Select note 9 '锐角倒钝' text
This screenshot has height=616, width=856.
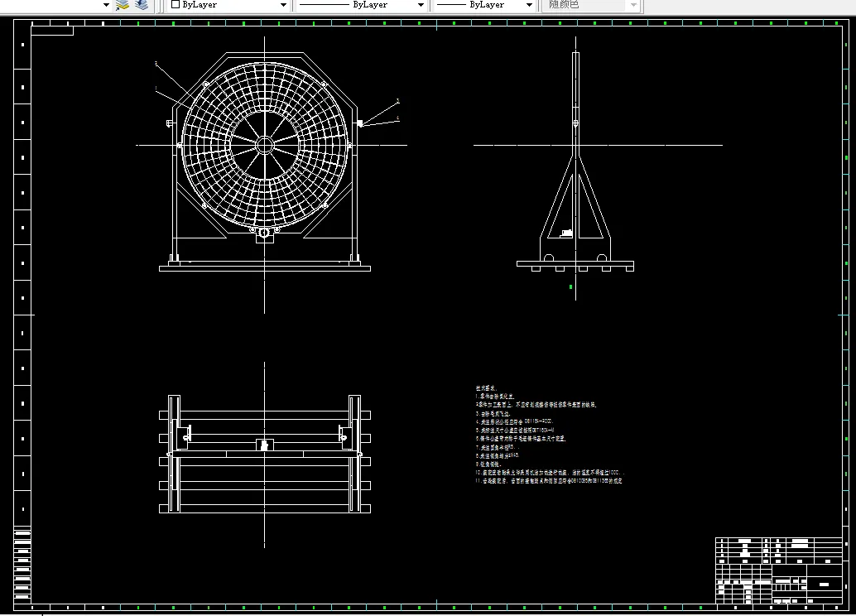488,464
